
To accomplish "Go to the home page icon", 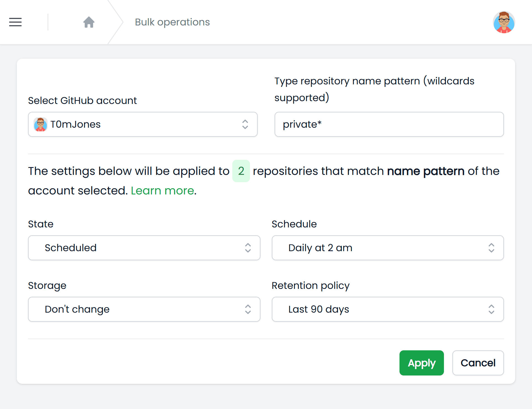I will point(89,22).
